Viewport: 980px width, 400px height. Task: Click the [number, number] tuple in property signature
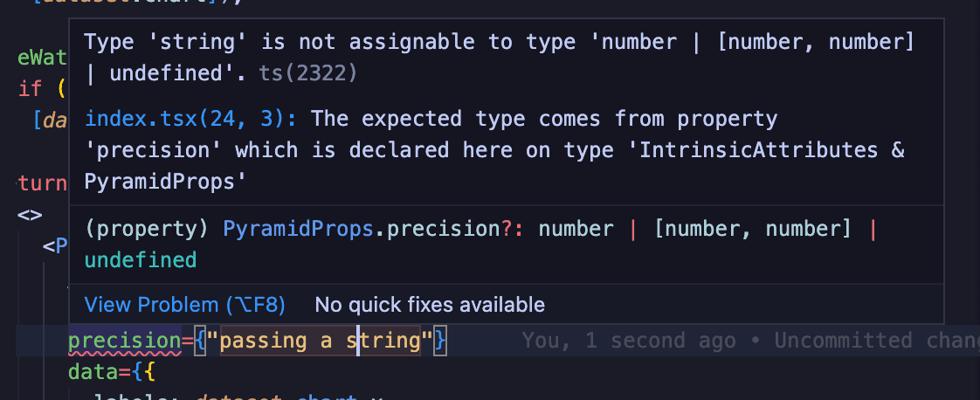coord(752,229)
